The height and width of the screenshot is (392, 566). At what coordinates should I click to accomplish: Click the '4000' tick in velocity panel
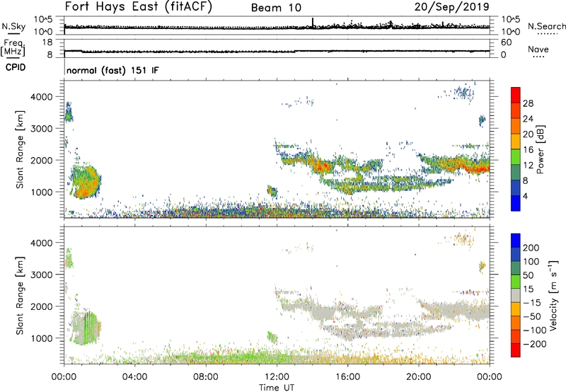[x=42, y=243]
